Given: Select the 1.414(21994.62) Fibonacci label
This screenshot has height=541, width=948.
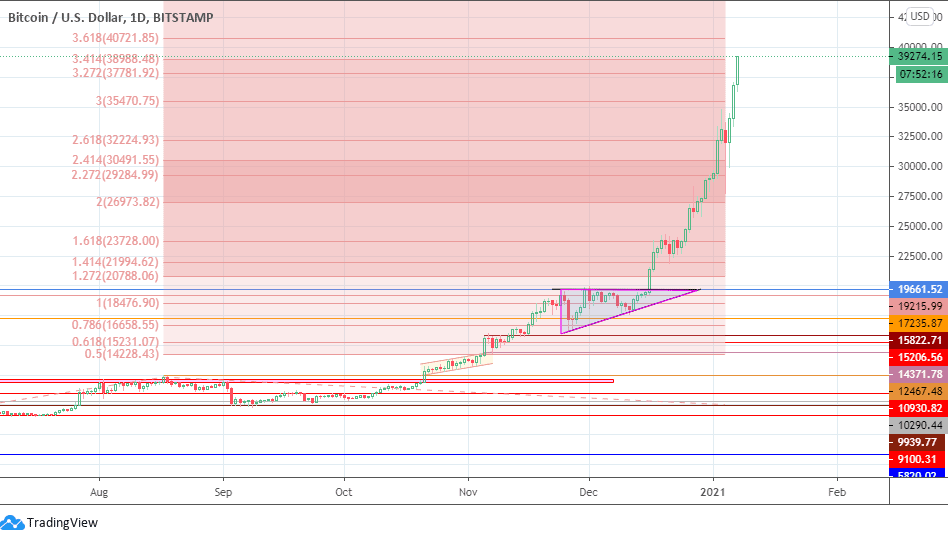Looking at the screenshot, I should pyautogui.click(x=115, y=262).
